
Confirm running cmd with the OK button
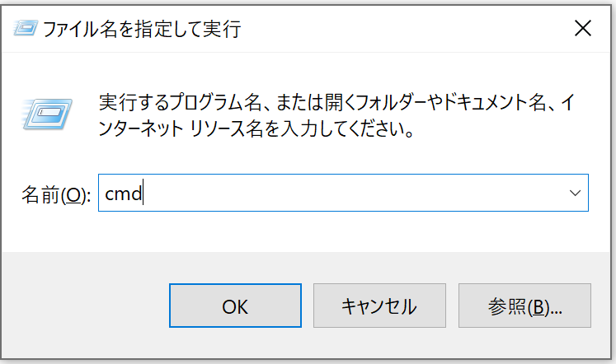point(235,306)
